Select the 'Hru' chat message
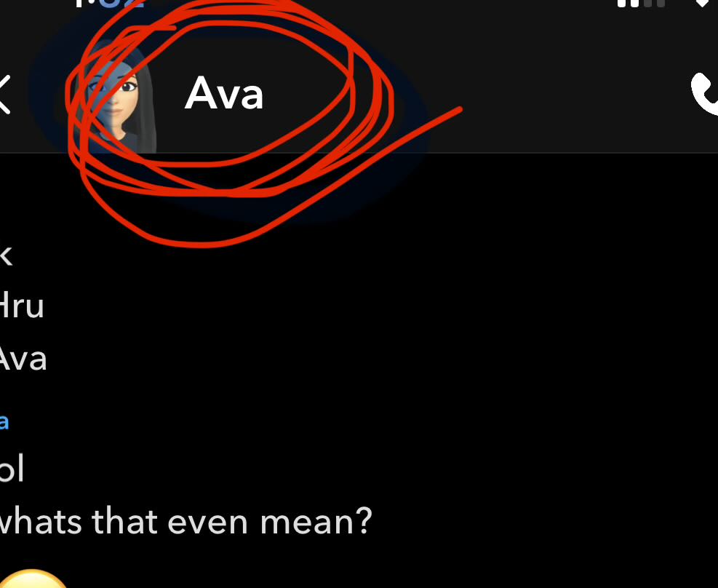 coord(22,306)
